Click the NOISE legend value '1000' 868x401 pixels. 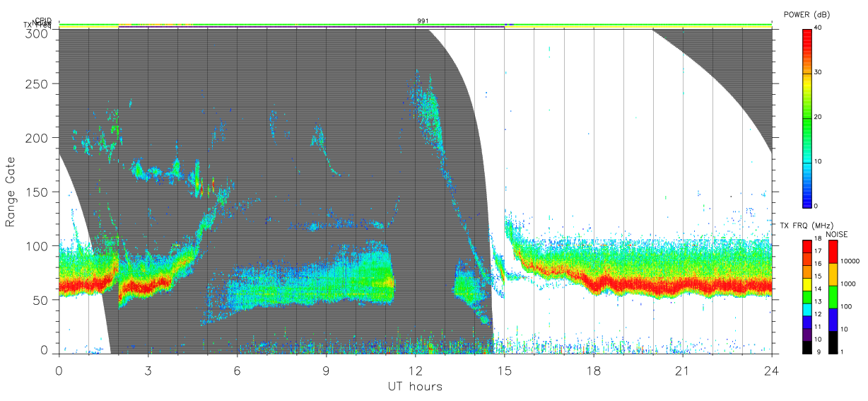pos(848,285)
